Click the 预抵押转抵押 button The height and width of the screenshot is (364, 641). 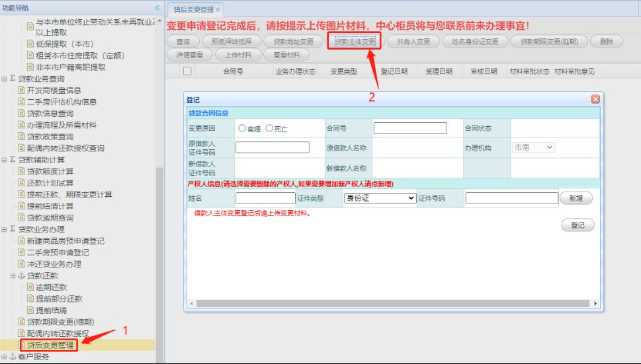232,41
